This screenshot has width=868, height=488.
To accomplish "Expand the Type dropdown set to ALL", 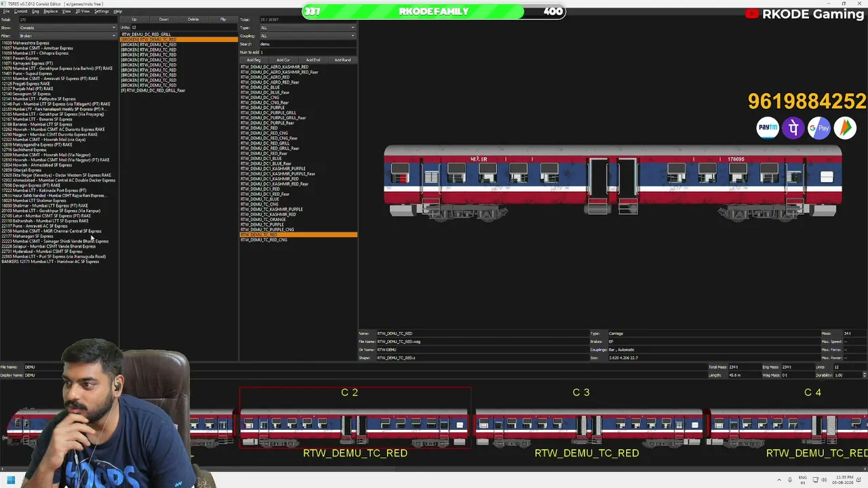I will 308,28.
